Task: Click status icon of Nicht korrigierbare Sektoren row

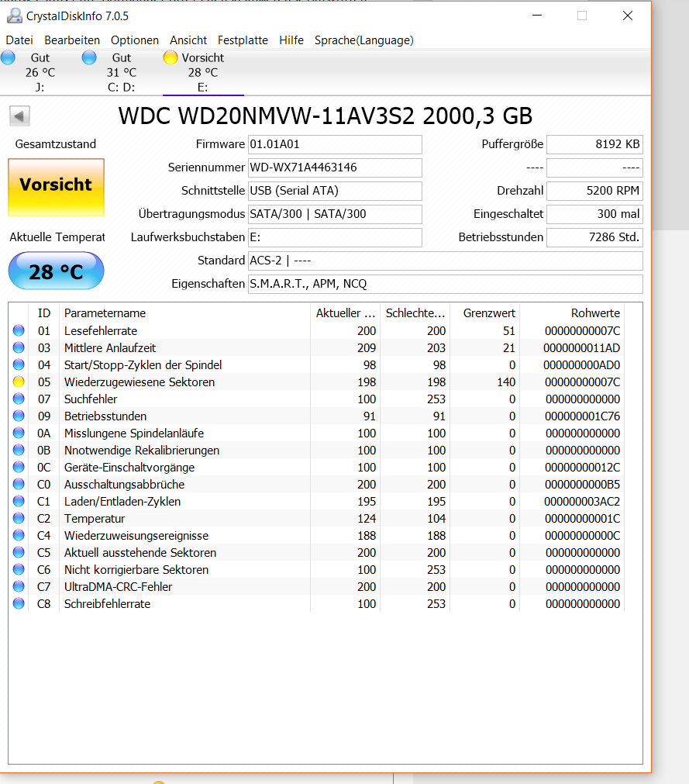Action: (19, 569)
